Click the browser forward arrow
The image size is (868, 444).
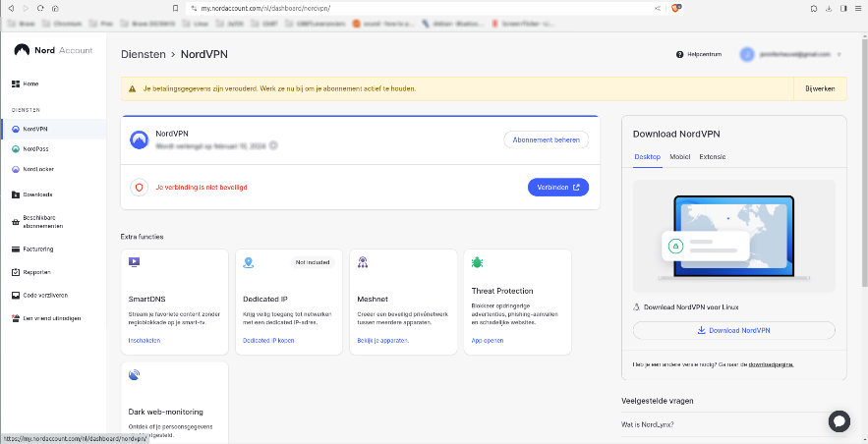pyautogui.click(x=26, y=8)
